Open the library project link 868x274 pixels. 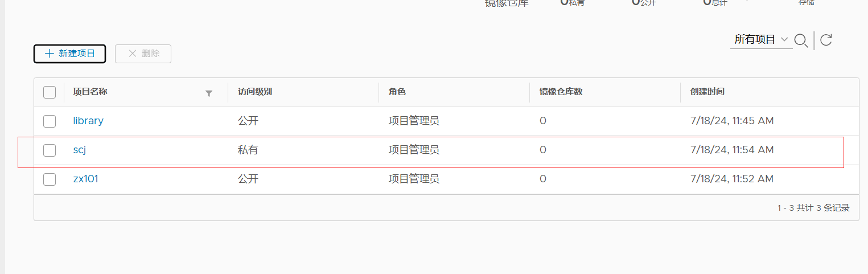tap(88, 121)
